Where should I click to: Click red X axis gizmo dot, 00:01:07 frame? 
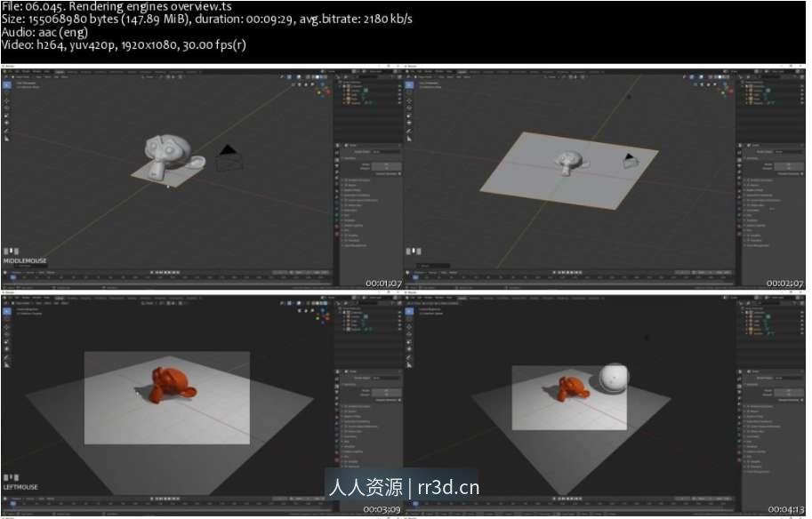coord(328,92)
